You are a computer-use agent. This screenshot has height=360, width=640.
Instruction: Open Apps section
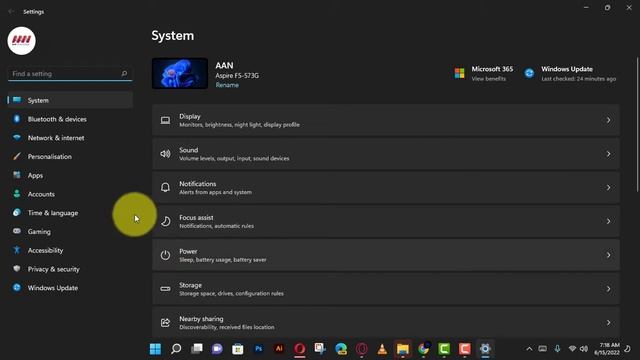(70, 176)
